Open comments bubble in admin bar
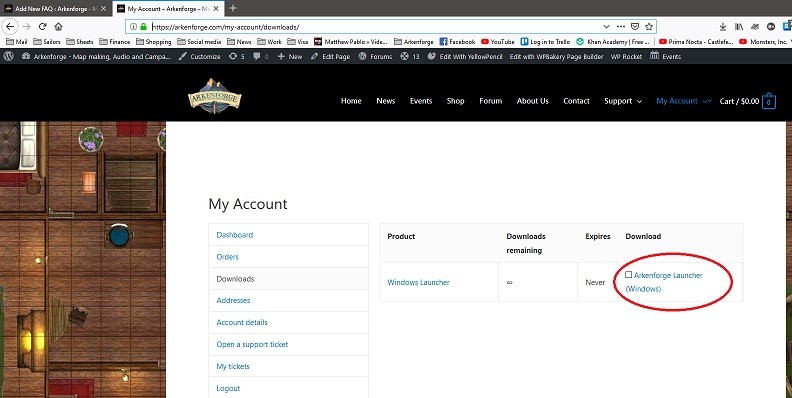The height and width of the screenshot is (398, 792). pos(261,57)
